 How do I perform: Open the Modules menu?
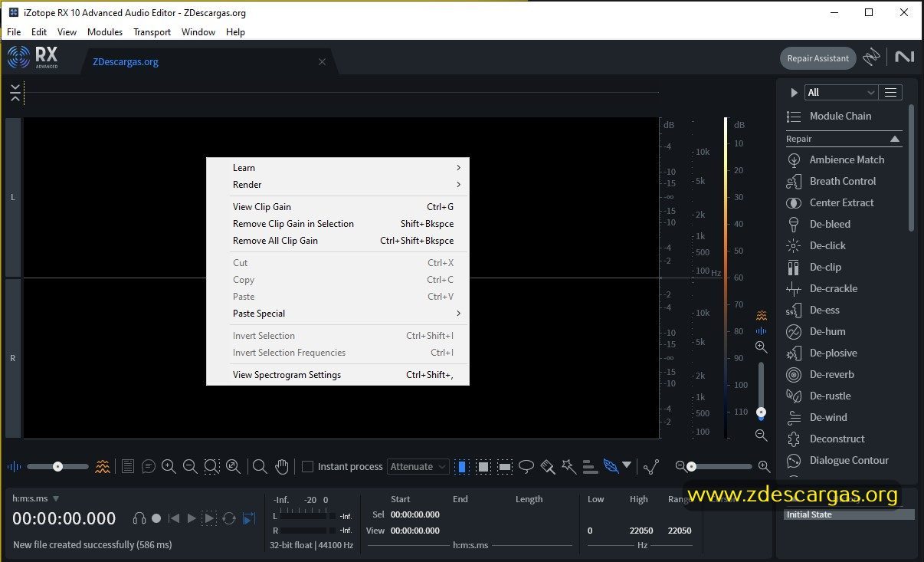(105, 32)
